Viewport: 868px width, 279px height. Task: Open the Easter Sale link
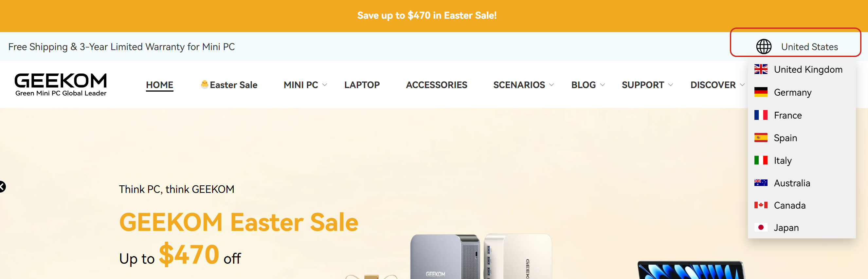coord(229,85)
